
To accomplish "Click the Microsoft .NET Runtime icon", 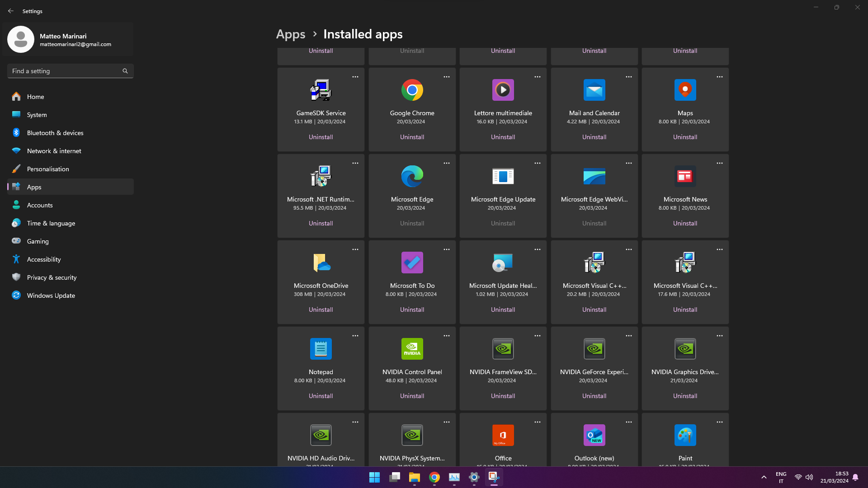I will coord(321,176).
